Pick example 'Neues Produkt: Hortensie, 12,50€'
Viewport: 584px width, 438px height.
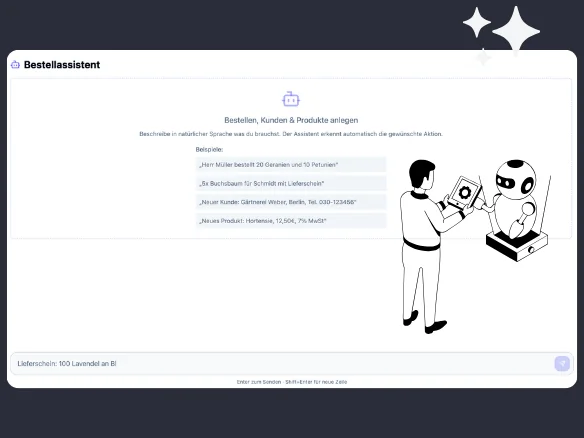pos(291,221)
